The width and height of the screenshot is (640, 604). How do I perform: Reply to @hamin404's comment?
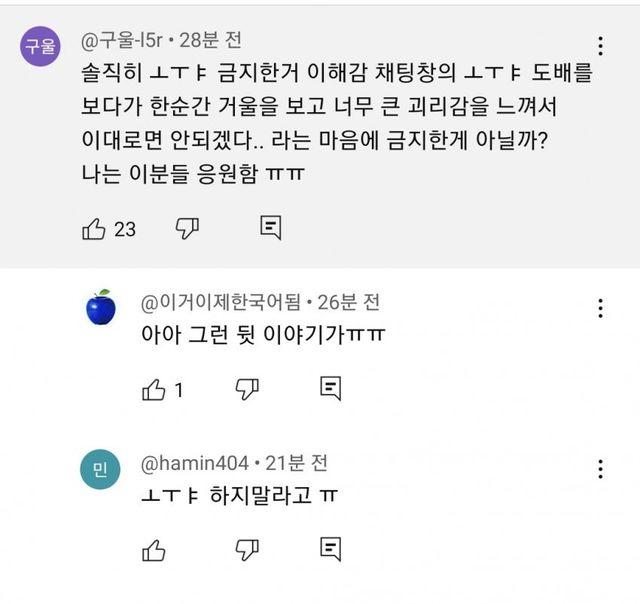click(330, 549)
